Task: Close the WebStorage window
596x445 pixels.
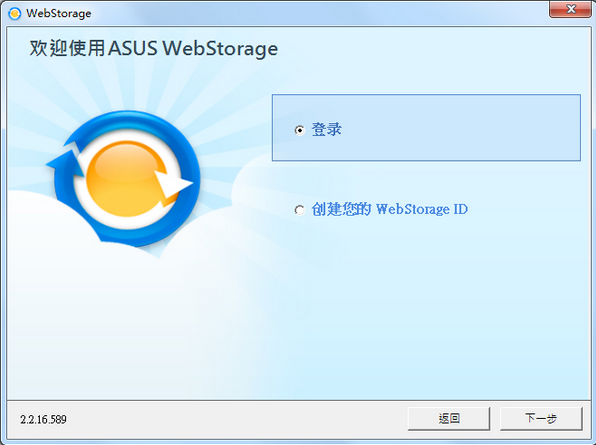Action: tap(570, 9)
